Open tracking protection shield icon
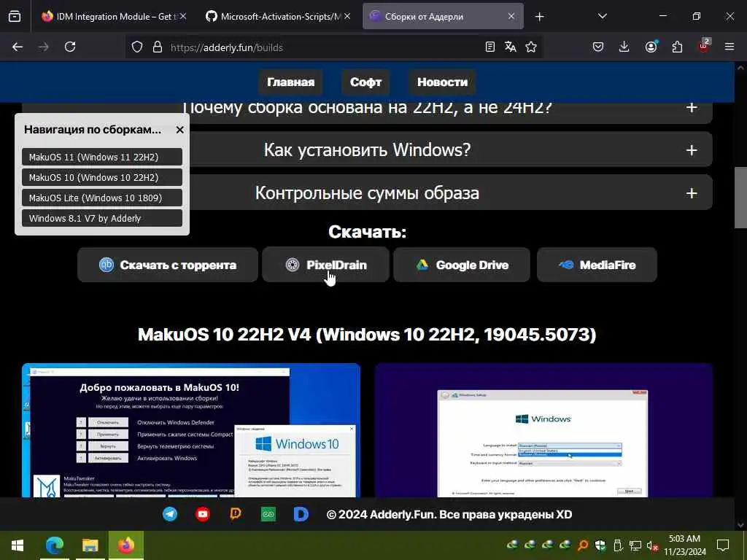747x560 pixels. click(137, 47)
